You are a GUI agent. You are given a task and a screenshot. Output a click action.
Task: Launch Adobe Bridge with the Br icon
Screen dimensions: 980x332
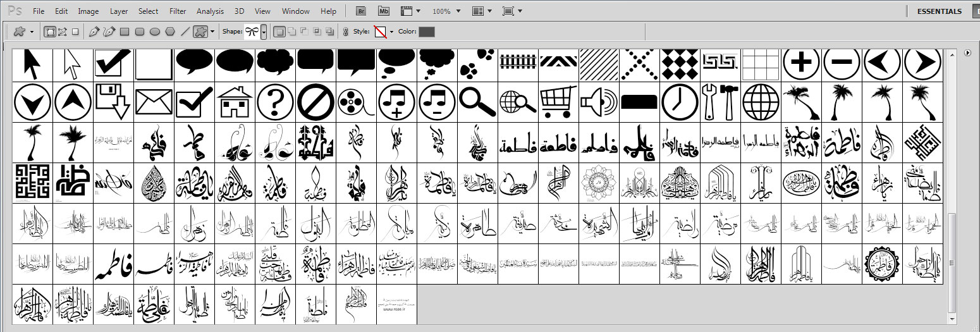361,11
